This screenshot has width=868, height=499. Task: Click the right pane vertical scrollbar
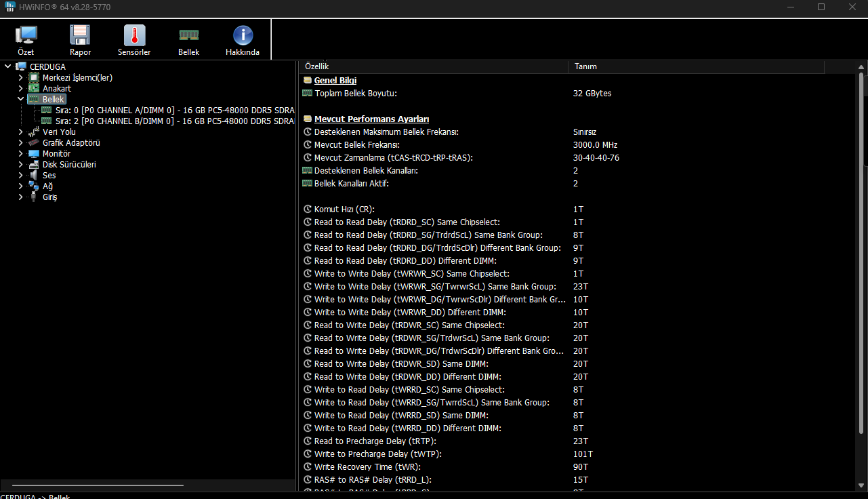(x=861, y=252)
